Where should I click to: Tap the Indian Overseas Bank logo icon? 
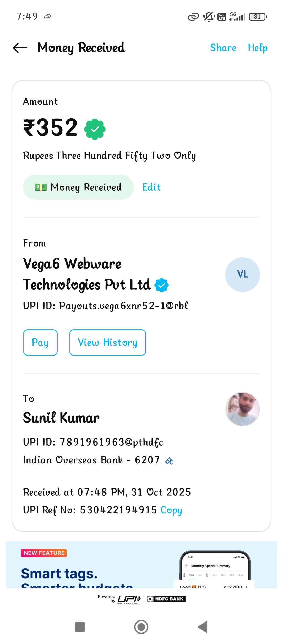pos(169,461)
